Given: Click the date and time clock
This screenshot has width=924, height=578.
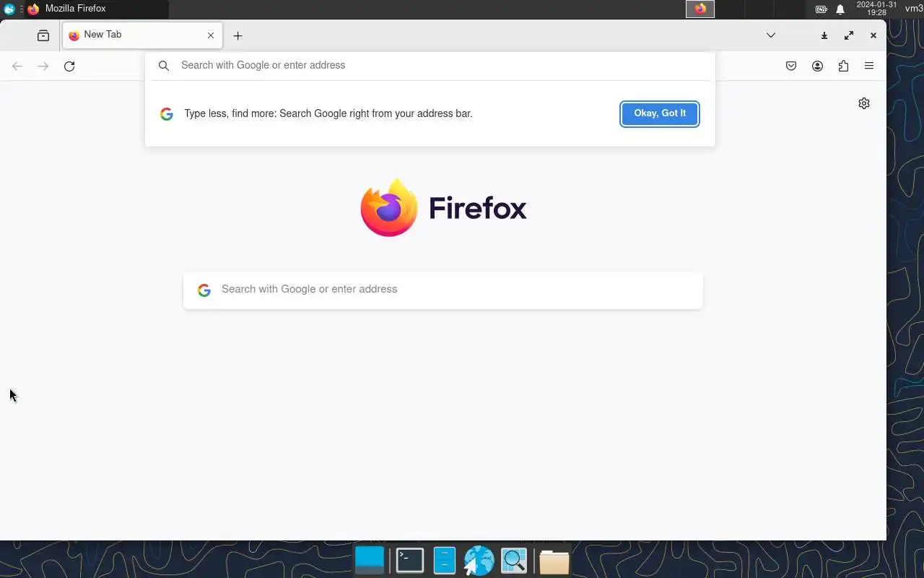Looking at the screenshot, I should 876,9.
